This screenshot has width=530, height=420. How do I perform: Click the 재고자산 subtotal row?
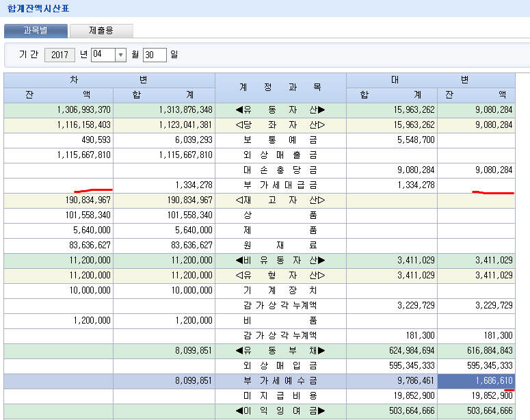pyautogui.click(x=280, y=200)
